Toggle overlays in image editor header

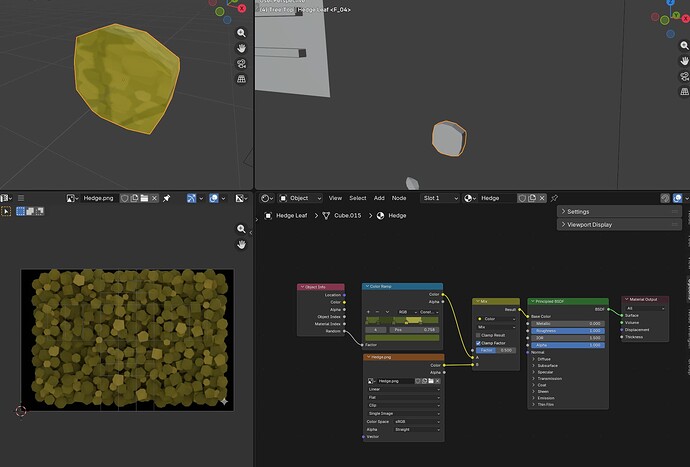213,199
